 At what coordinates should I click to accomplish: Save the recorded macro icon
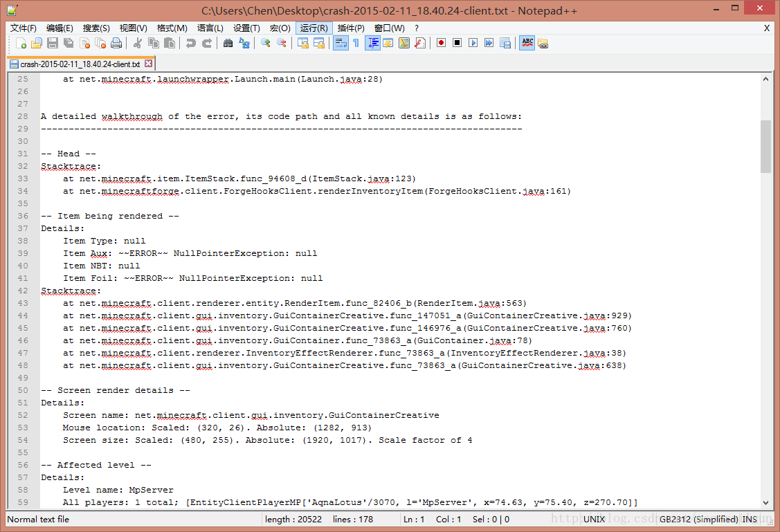coord(505,44)
